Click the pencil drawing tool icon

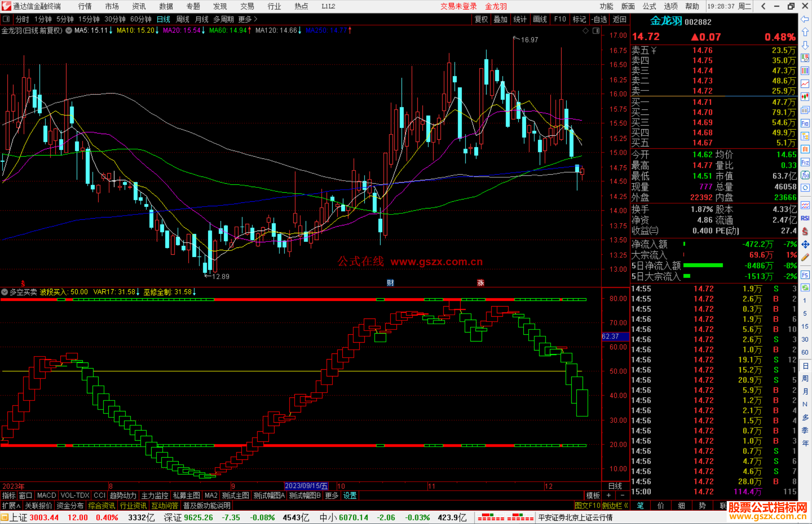805,258
